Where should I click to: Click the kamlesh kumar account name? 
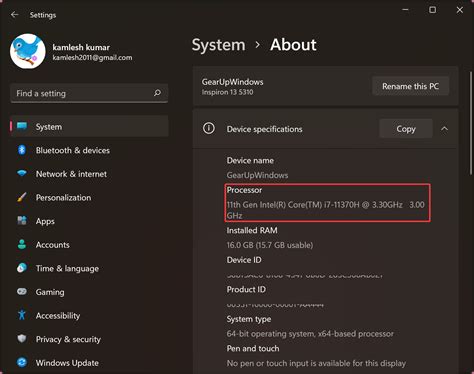coord(81,47)
